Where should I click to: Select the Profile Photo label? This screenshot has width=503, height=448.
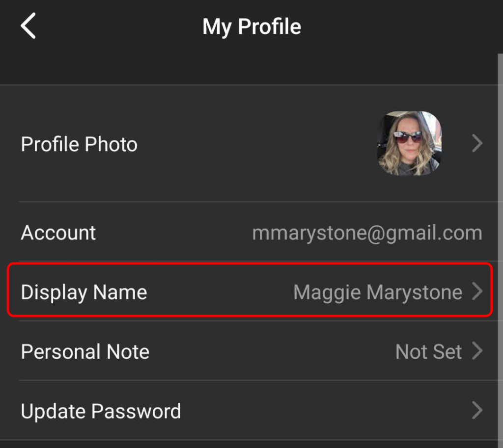[79, 144]
